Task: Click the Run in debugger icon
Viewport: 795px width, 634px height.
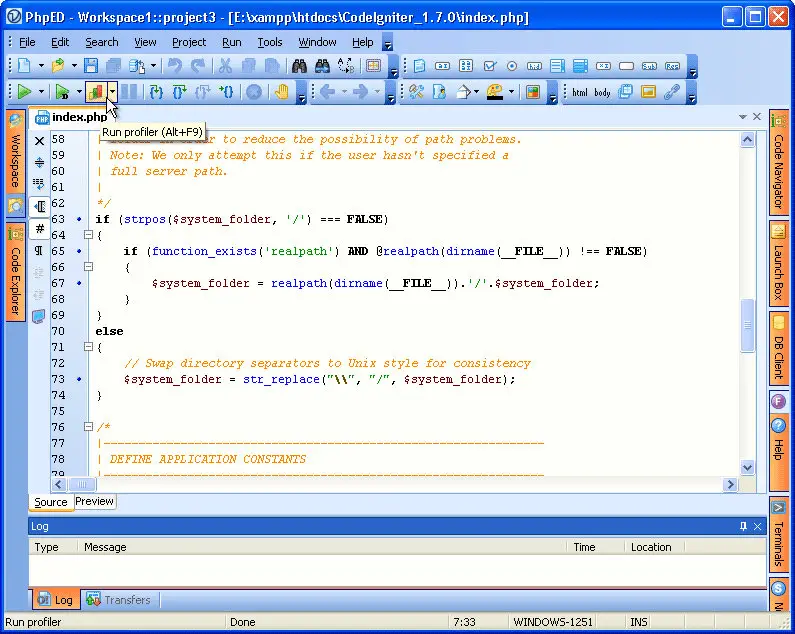Action: coord(62,92)
